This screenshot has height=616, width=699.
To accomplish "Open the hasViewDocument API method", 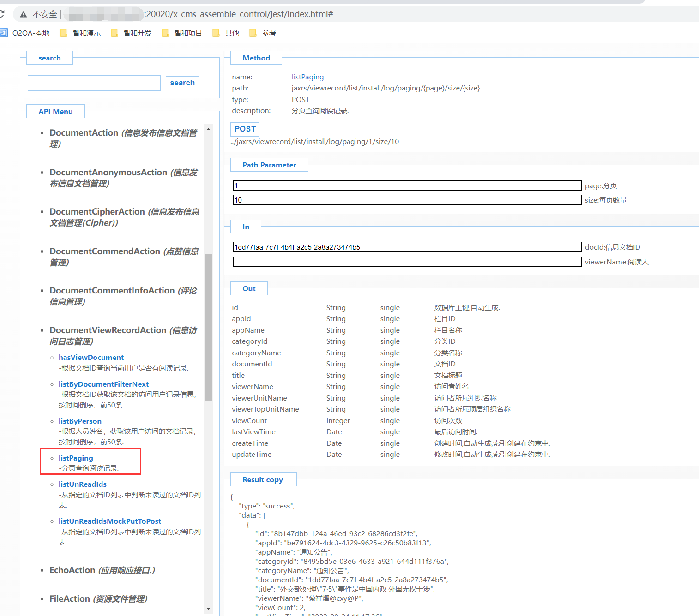I will click(x=91, y=357).
